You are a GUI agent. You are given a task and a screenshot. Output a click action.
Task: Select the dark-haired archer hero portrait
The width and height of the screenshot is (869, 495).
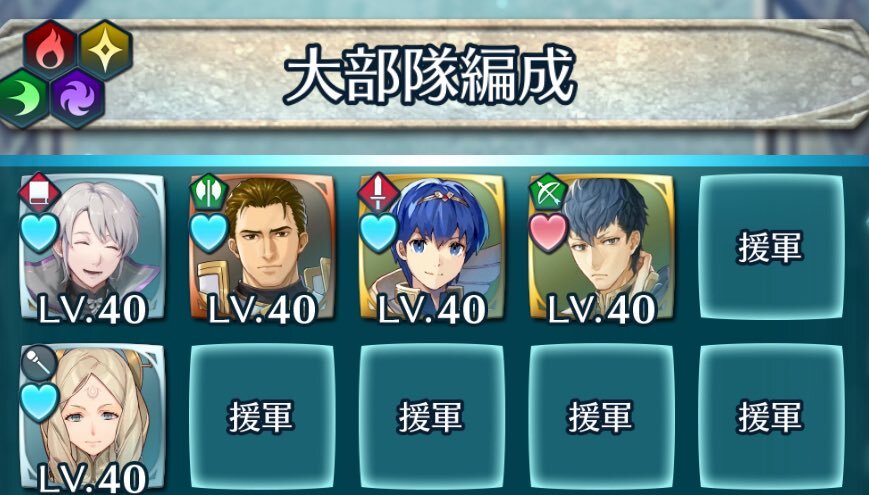pos(601,247)
